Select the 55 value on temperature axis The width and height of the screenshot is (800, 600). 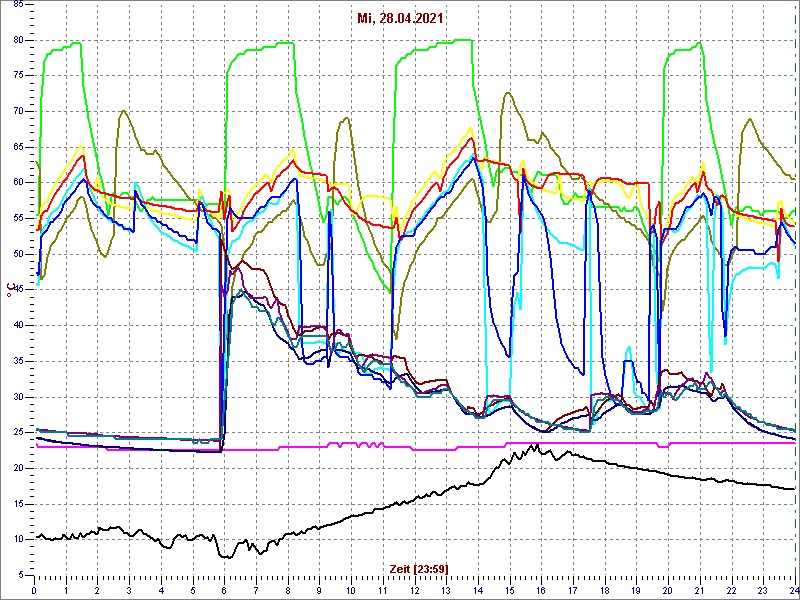[17, 218]
